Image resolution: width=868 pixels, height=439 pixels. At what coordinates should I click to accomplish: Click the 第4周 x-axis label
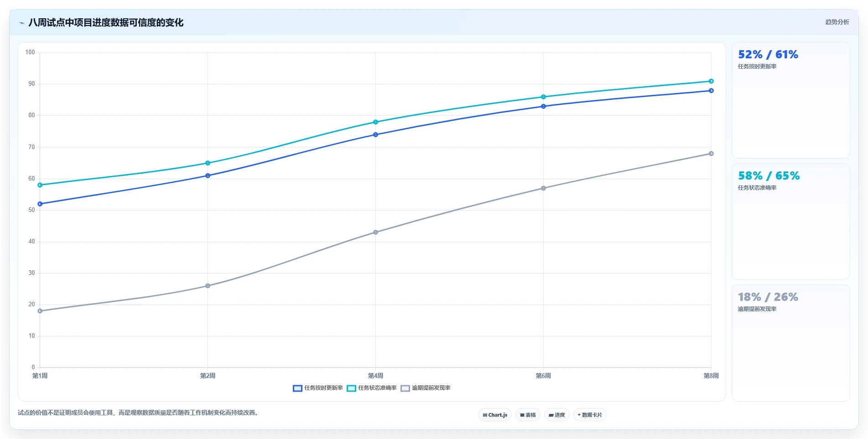[376, 376]
